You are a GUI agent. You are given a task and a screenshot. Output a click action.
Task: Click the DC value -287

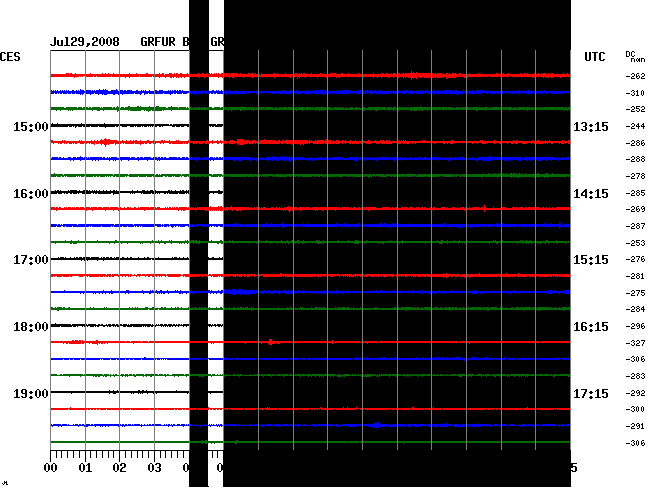pyautogui.click(x=635, y=226)
